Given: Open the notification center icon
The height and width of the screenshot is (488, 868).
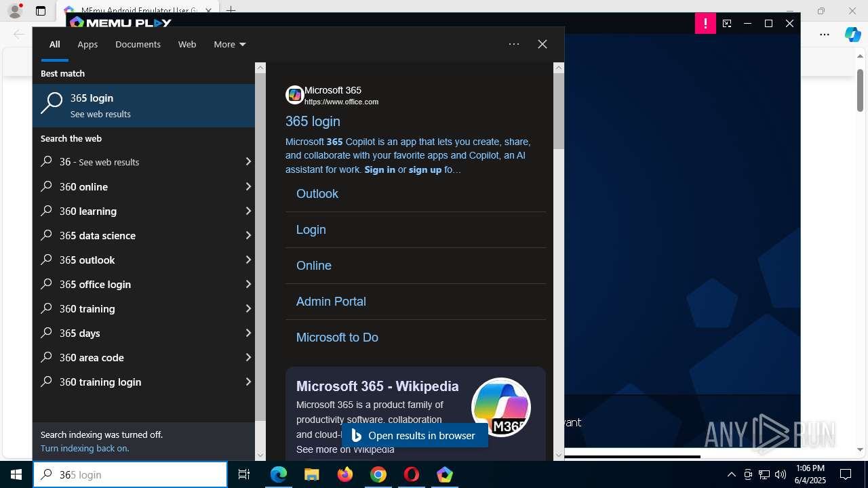Looking at the screenshot, I should click(x=846, y=474).
